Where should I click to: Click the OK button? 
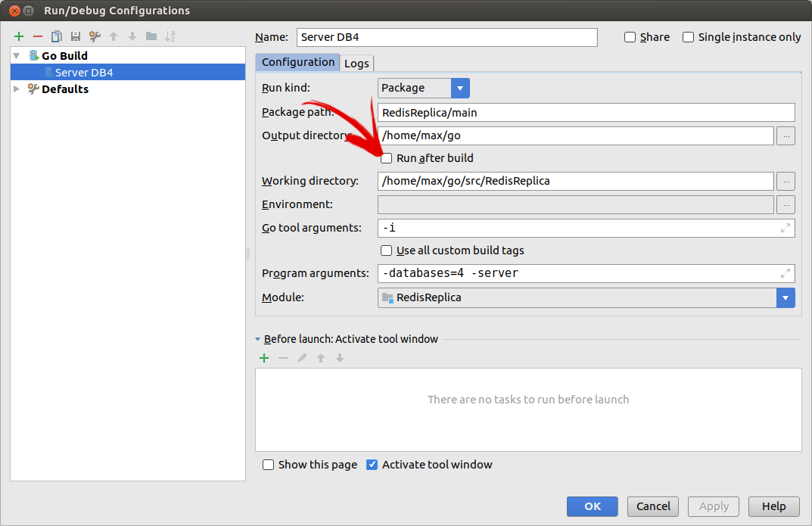click(x=592, y=506)
